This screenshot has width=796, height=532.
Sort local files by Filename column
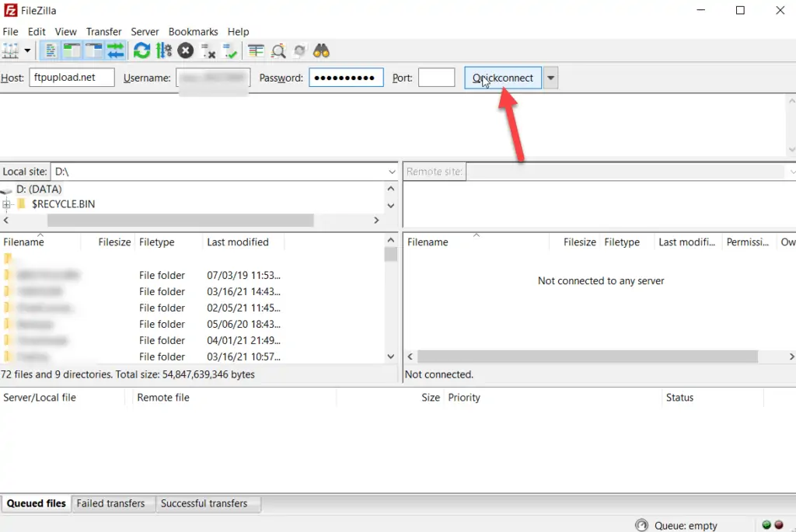click(x=40, y=242)
